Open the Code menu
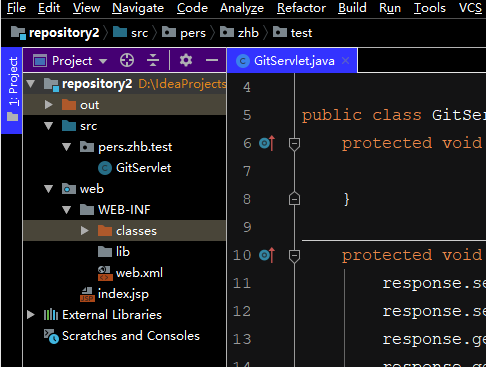 (192, 8)
